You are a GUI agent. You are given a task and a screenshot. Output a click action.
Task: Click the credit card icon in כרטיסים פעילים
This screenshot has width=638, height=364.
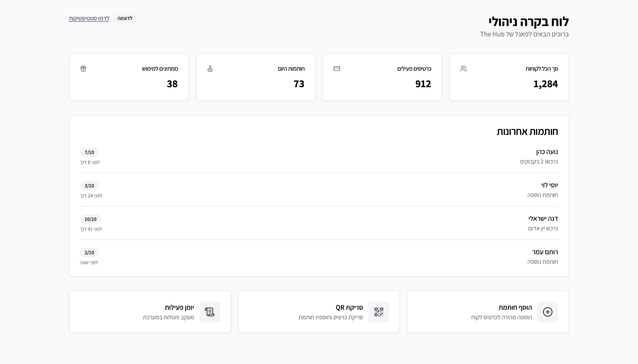coord(337,69)
